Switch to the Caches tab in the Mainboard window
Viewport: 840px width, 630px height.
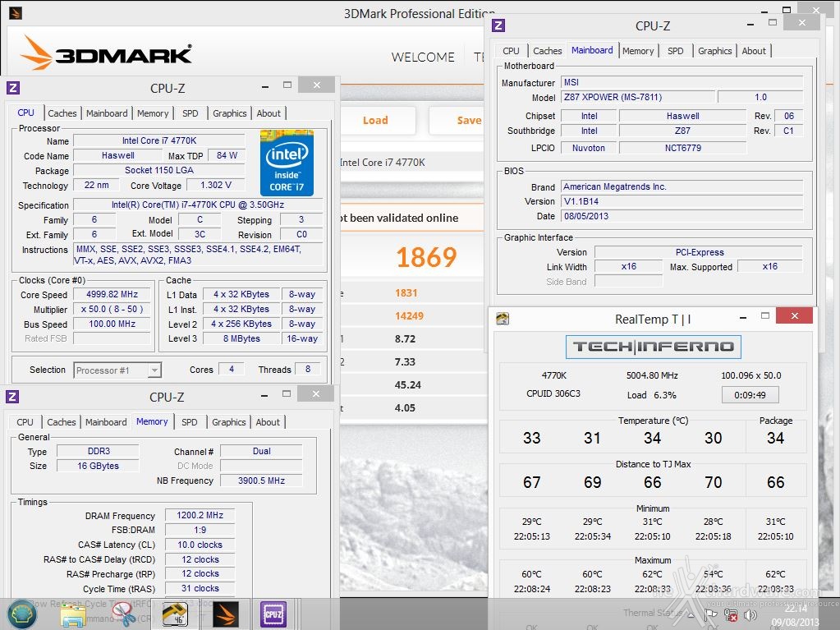(x=548, y=51)
